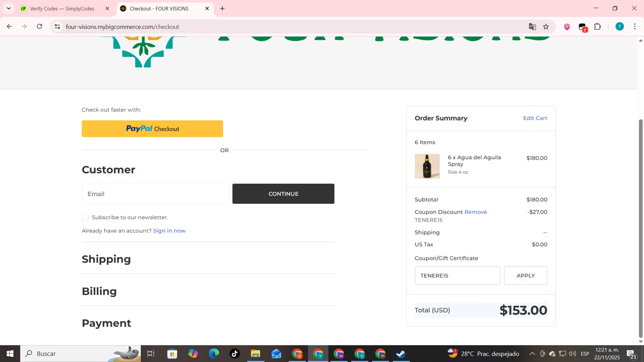
Task: Expand the tab search dropdown arrow
Action: click(x=9, y=9)
